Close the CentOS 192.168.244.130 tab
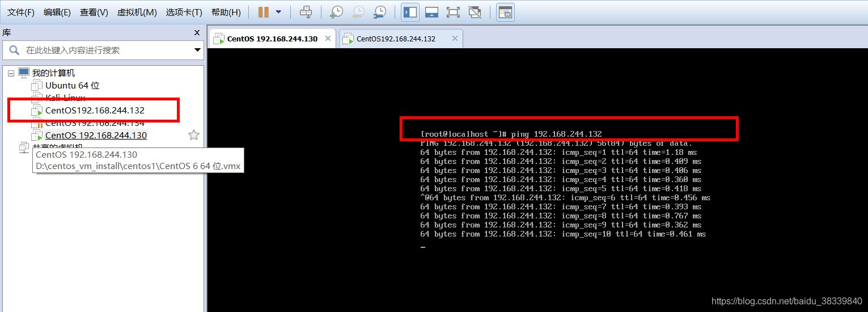 [x=328, y=39]
